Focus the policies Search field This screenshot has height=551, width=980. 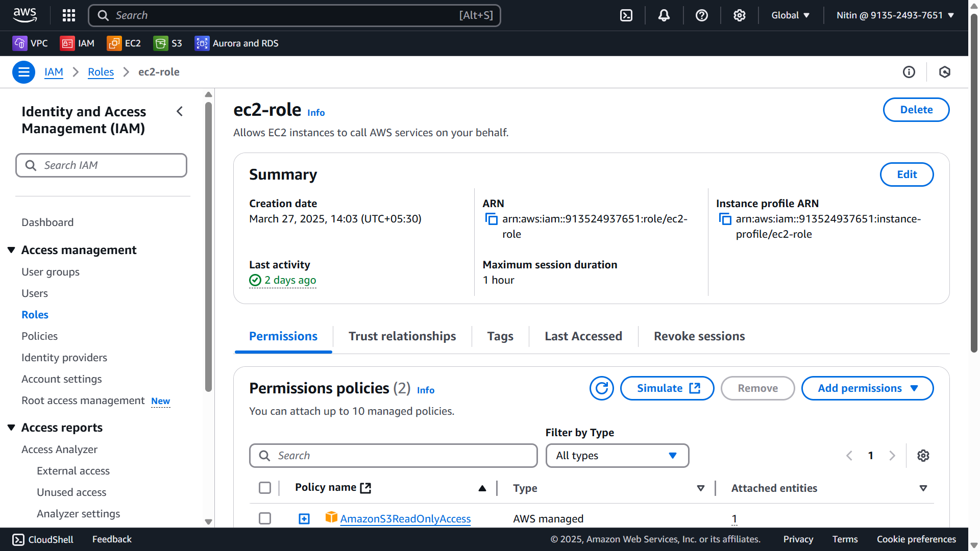tap(393, 456)
